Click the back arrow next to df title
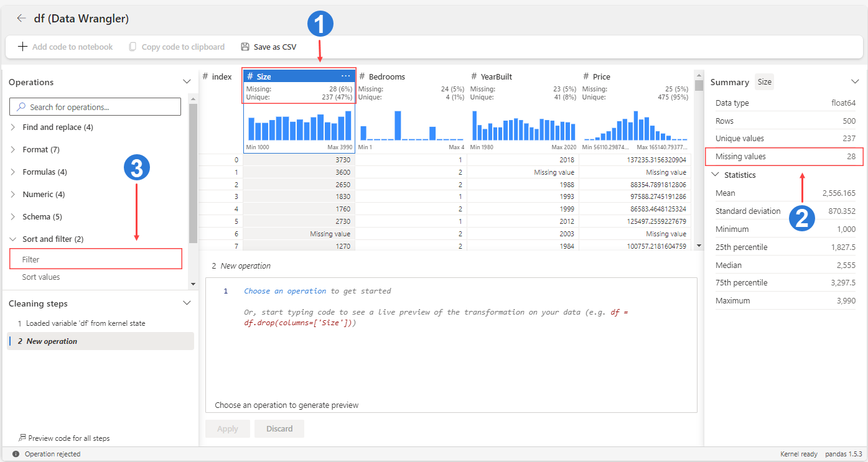 point(21,19)
